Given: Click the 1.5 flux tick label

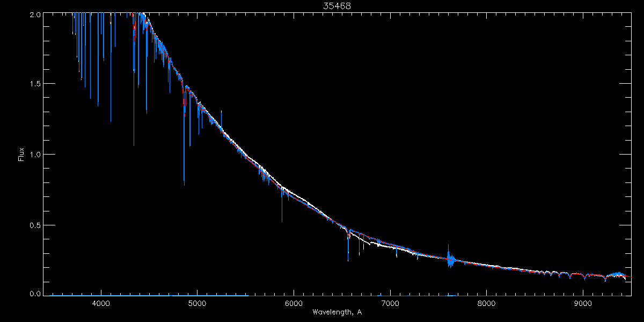Looking at the screenshot, I should tap(35, 84).
